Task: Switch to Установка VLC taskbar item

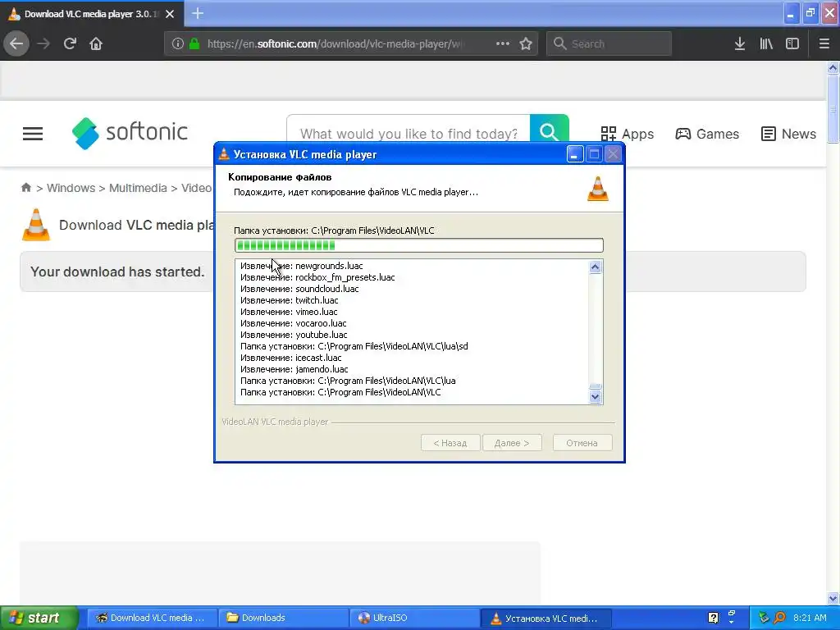Action: pos(546,619)
